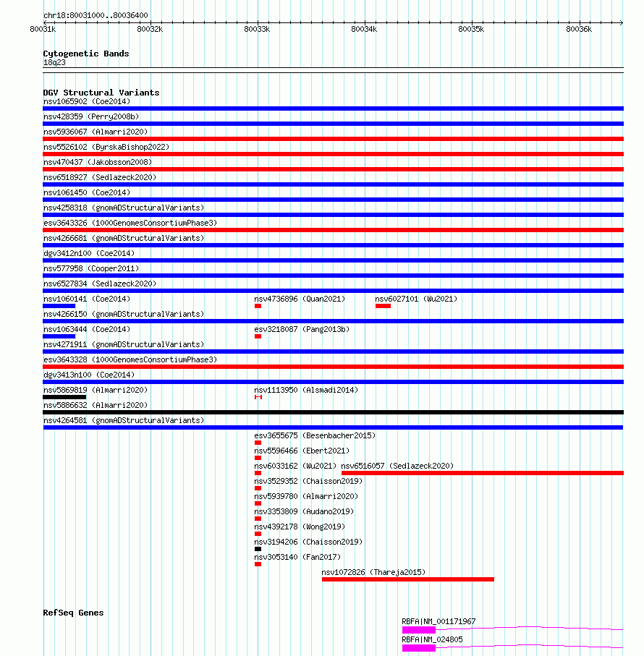Click the DGV Structural Variants track title
Image resolution: width=644 pixels, height=656 pixels.
click(101, 93)
